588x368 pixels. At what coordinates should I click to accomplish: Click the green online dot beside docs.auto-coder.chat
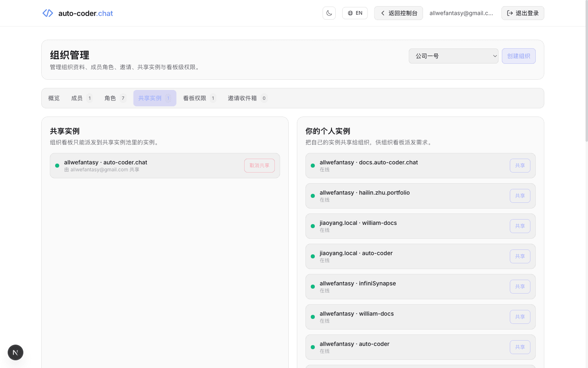click(x=313, y=165)
